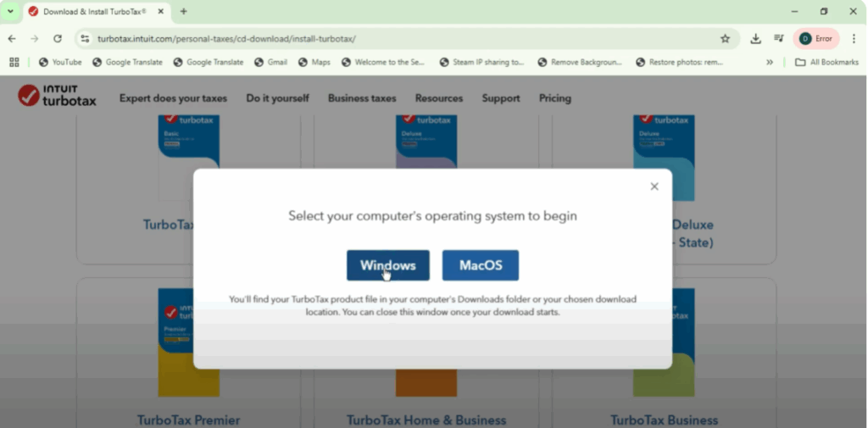Open the Maps bookmark
868x428 pixels.
(314, 62)
